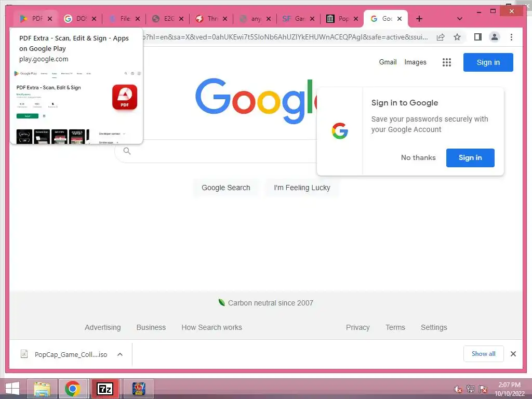
Task: Click PDF Extra tab preview thumbnail
Action: pyautogui.click(x=77, y=106)
